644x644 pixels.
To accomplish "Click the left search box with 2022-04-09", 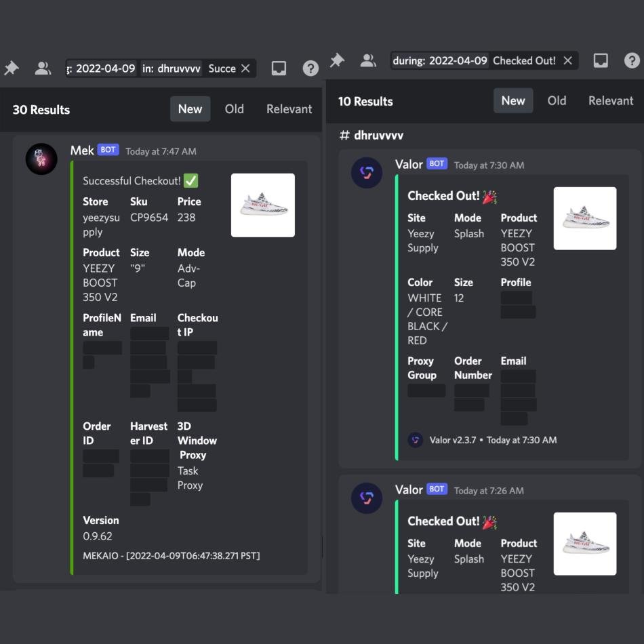I will pyautogui.click(x=161, y=68).
